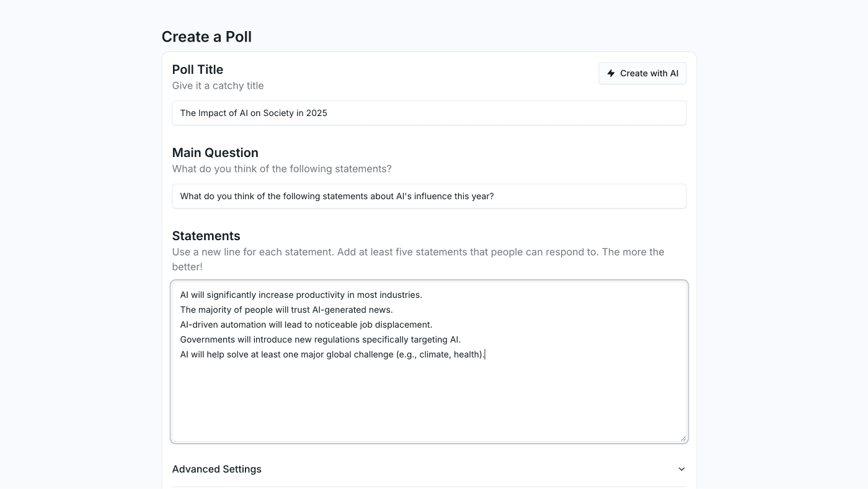
Task: Click the downward arrow on the Advanced Settings header
Action: click(681, 469)
